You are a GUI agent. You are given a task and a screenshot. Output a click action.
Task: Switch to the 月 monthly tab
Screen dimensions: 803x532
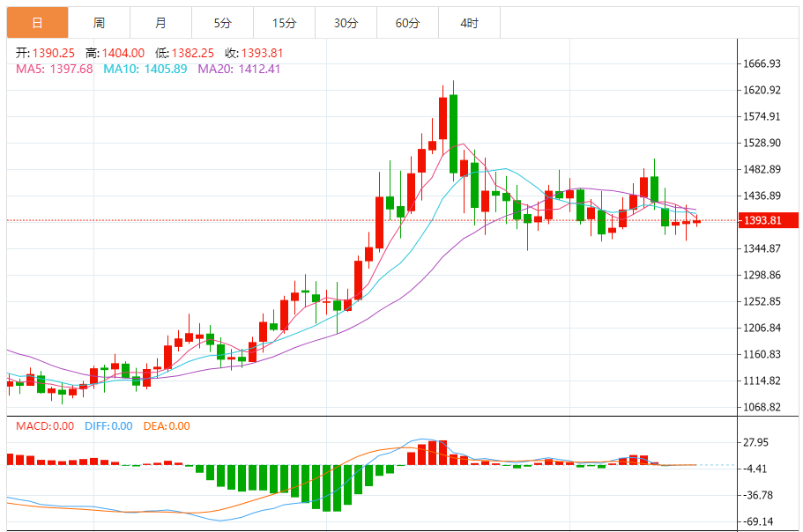click(x=160, y=23)
